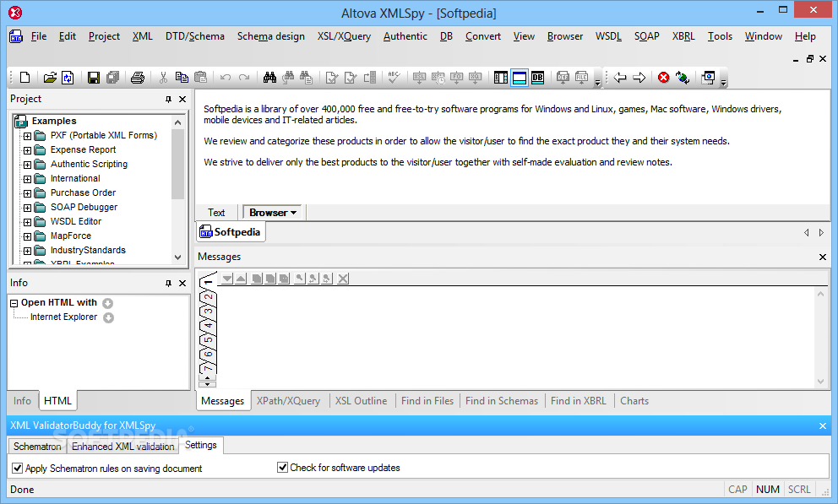Click the Check well-formedness toolbar icon
The height and width of the screenshot is (504, 838).
pyautogui.click(x=331, y=78)
